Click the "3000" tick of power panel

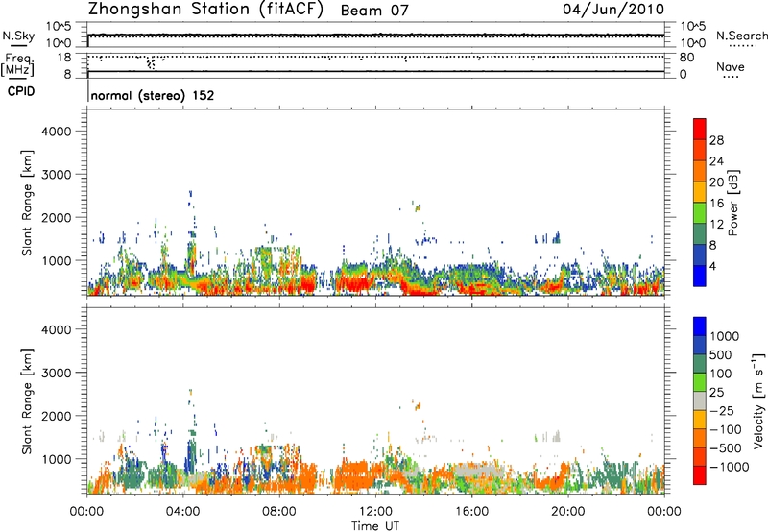point(57,175)
